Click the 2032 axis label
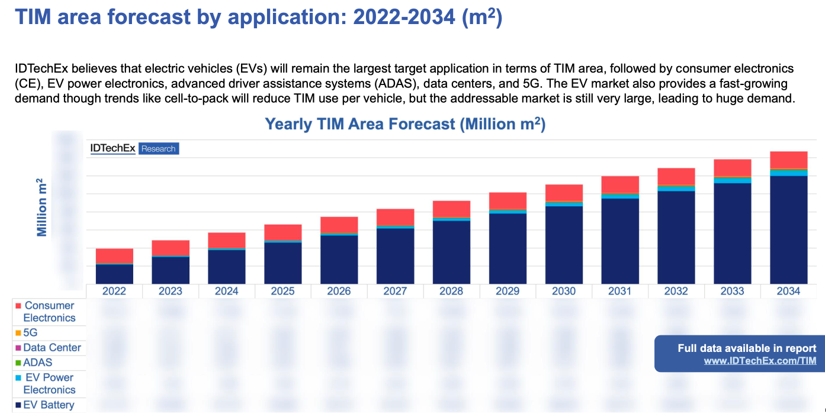 tap(676, 291)
